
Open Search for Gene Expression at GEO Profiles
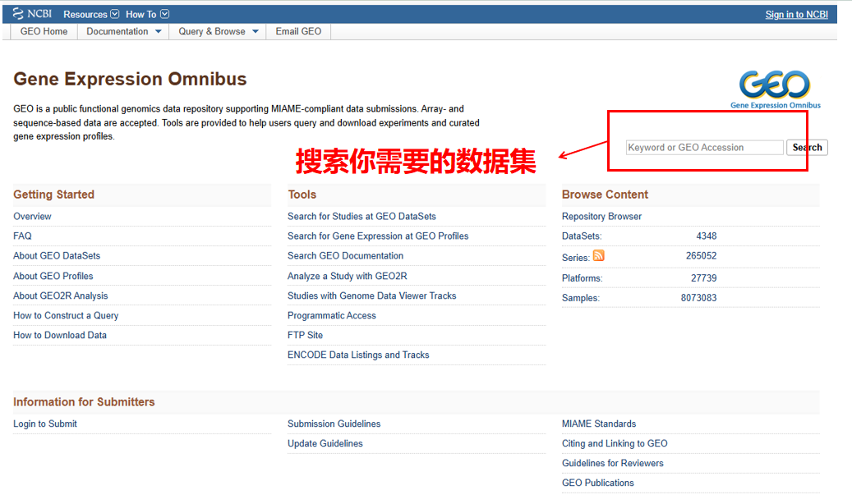point(378,236)
